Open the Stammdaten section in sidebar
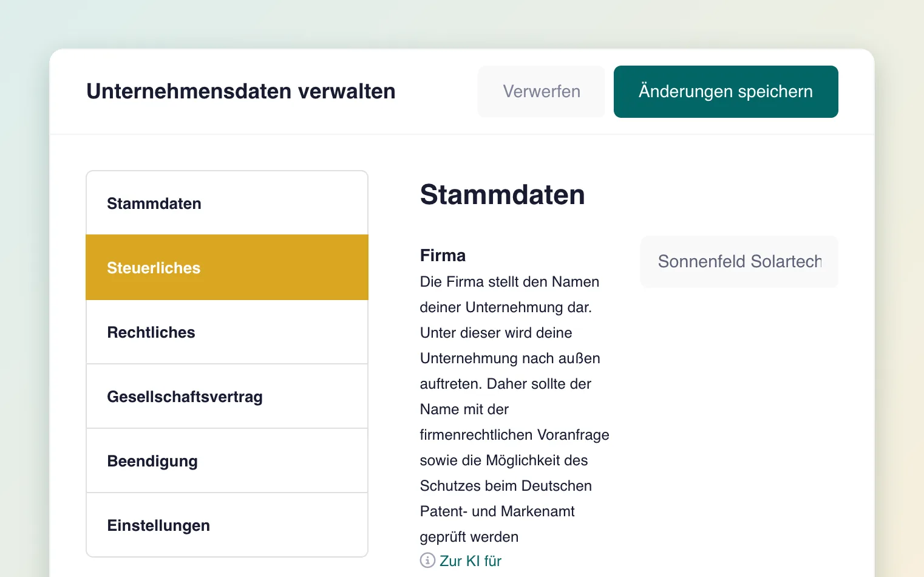This screenshot has width=924, height=577. [x=227, y=203]
